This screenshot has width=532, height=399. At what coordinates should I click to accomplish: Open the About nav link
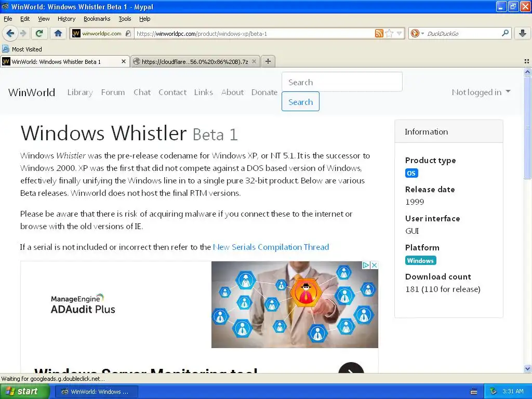pos(232,92)
